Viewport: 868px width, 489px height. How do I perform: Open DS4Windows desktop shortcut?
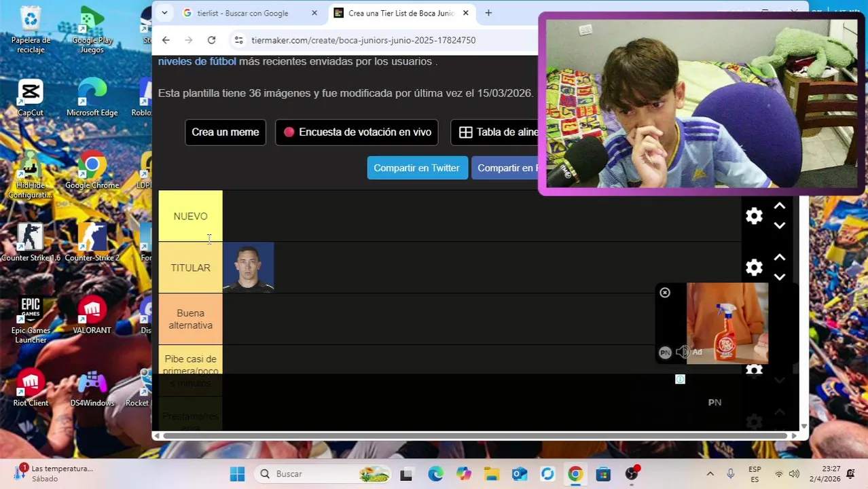point(92,388)
